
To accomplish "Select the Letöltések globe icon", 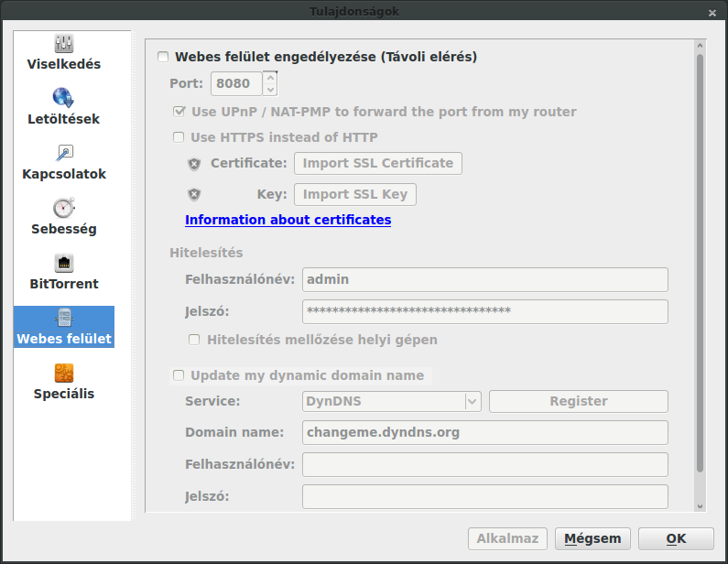I will tap(63, 98).
